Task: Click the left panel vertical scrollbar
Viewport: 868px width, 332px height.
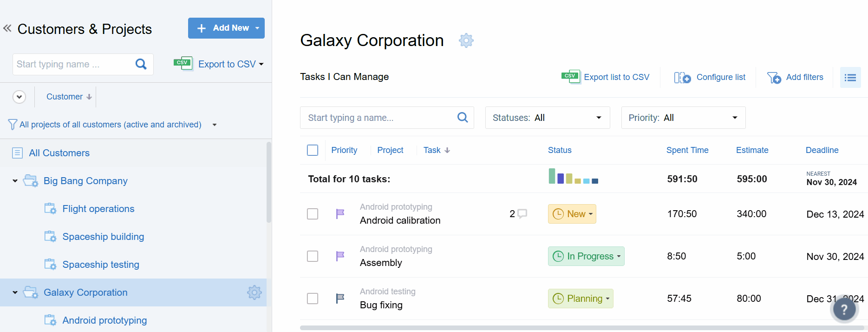Action: (268, 182)
